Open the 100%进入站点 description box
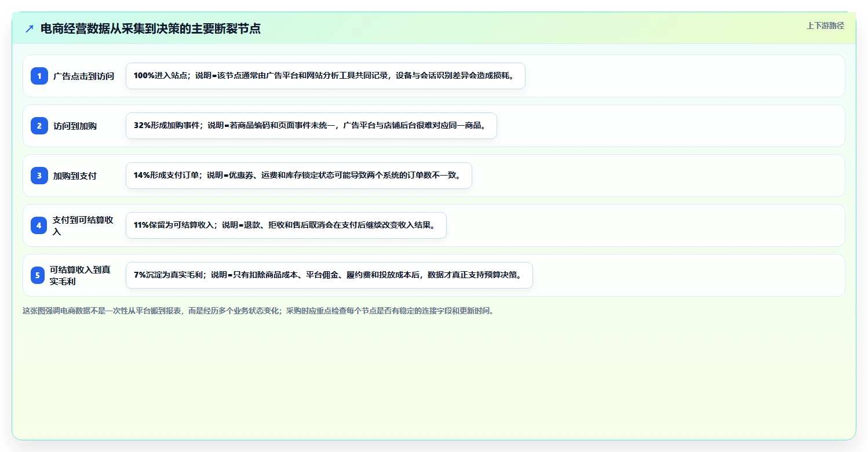The height and width of the screenshot is (452, 868). pyautogui.click(x=326, y=76)
